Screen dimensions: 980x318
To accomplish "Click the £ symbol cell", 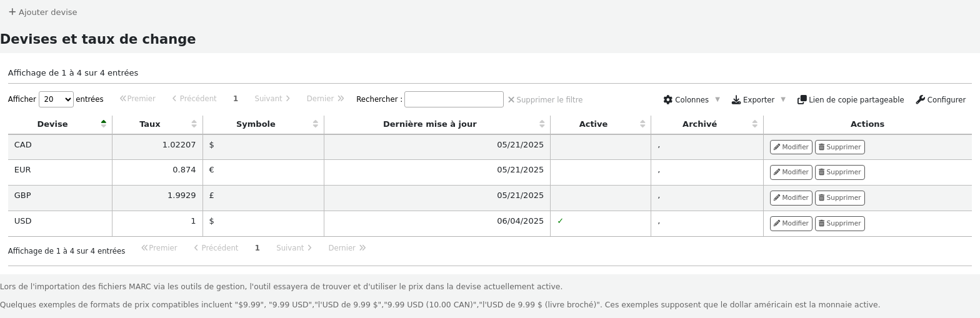I will pyautogui.click(x=263, y=198).
